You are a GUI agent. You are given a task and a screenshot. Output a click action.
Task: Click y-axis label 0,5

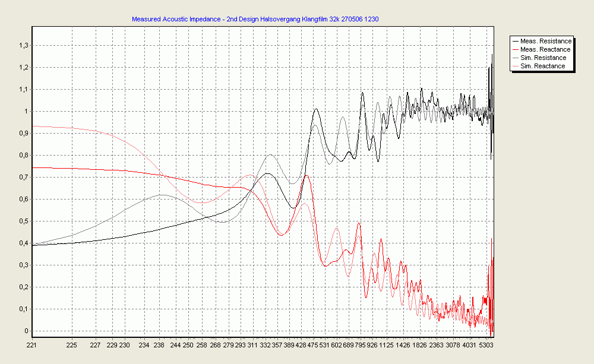[24, 221]
